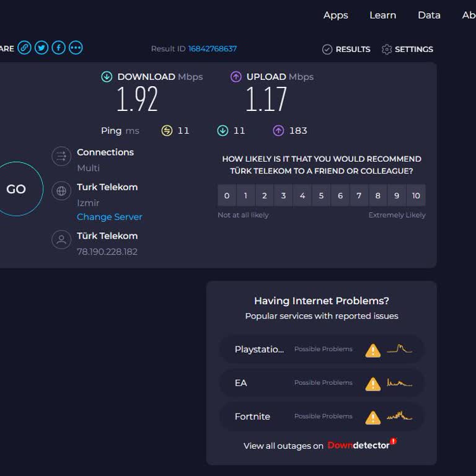The width and height of the screenshot is (476, 476).
Task: Open more sharing options ellipsis icon
Action: [76, 48]
